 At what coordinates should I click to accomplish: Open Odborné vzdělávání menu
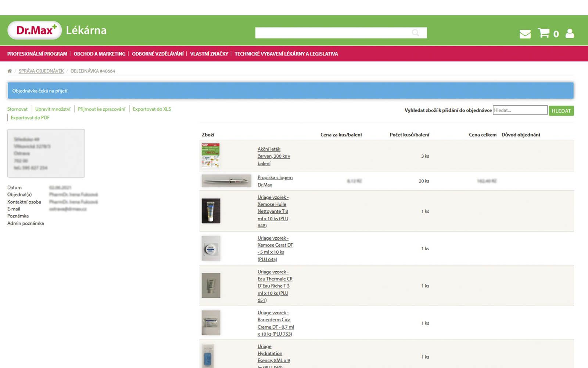click(x=158, y=54)
